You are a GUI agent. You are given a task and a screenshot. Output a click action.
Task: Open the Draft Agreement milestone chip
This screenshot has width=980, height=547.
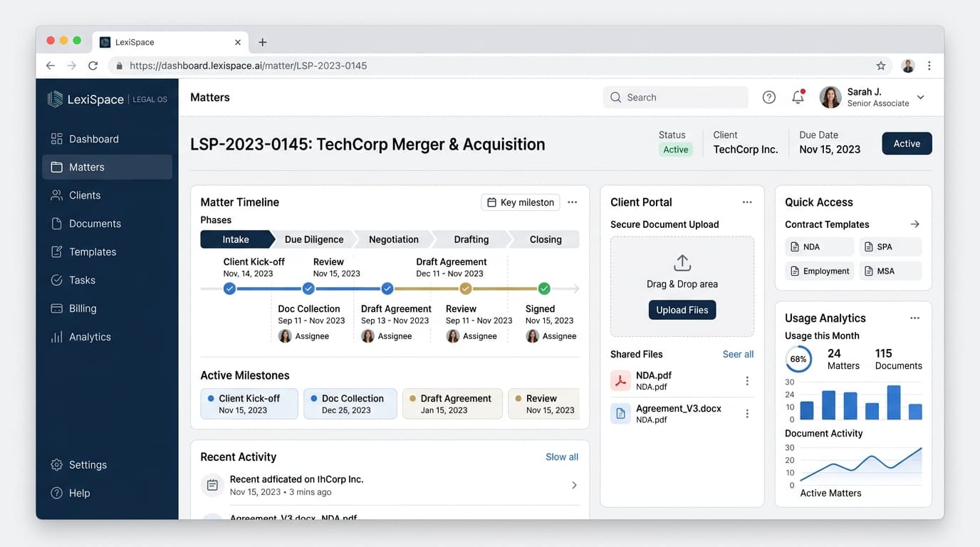452,404
